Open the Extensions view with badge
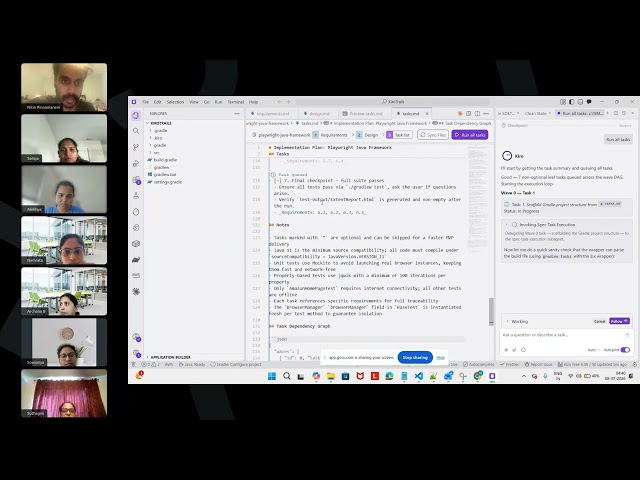The width and height of the screenshot is (640, 480). tap(136, 180)
